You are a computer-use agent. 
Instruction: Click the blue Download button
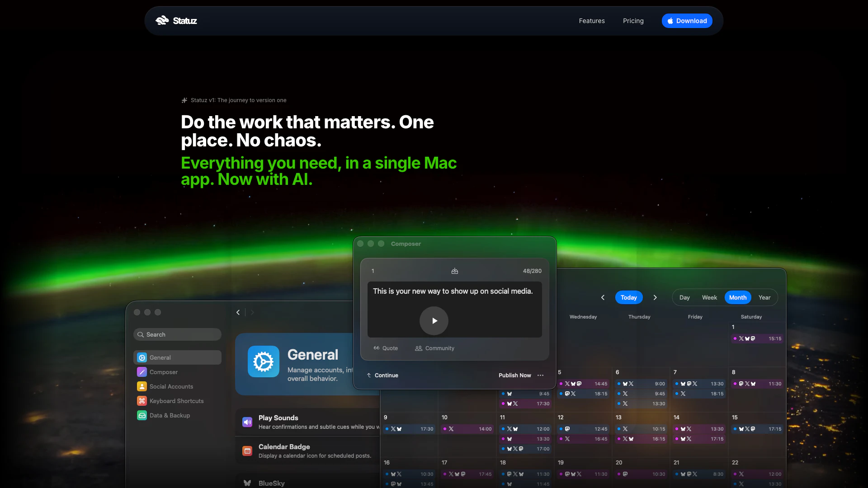tap(687, 21)
